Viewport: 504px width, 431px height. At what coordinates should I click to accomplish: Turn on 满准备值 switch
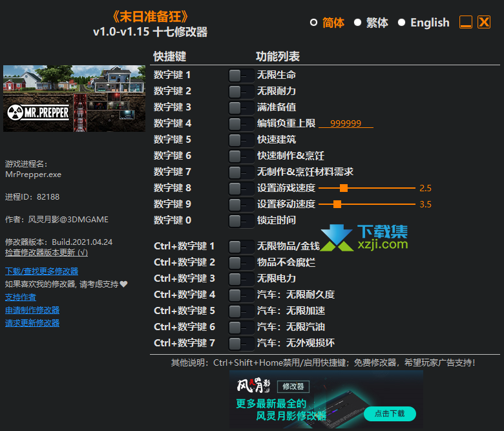click(x=241, y=108)
